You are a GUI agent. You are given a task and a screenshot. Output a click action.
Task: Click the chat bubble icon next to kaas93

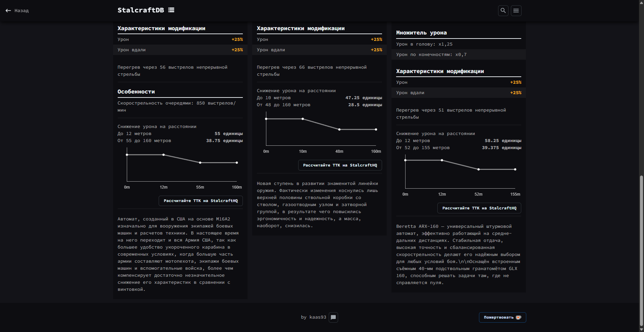point(333,317)
